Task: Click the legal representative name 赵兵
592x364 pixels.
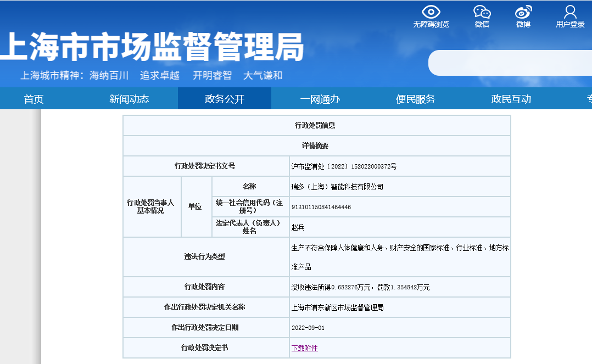Action: [x=298, y=227]
